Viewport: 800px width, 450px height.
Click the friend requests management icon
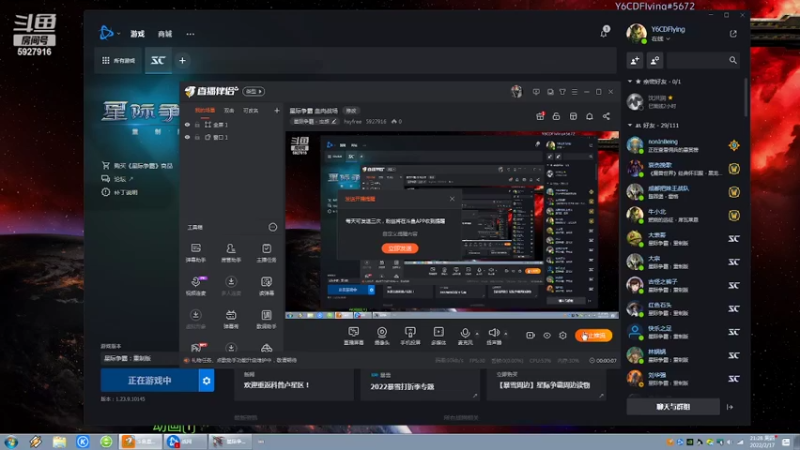655,60
